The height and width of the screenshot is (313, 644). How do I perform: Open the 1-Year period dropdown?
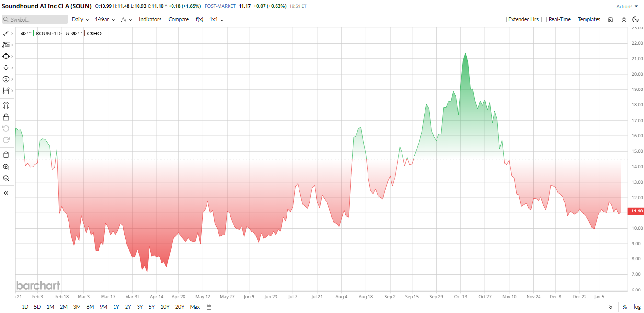point(104,19)
